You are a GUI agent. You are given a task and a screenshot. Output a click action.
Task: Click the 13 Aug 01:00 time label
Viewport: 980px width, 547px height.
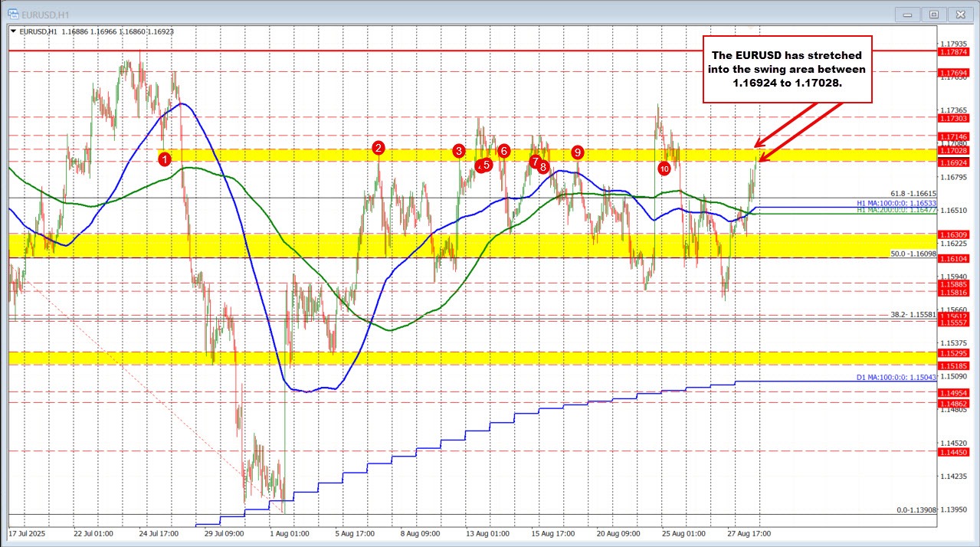[489, 532]
